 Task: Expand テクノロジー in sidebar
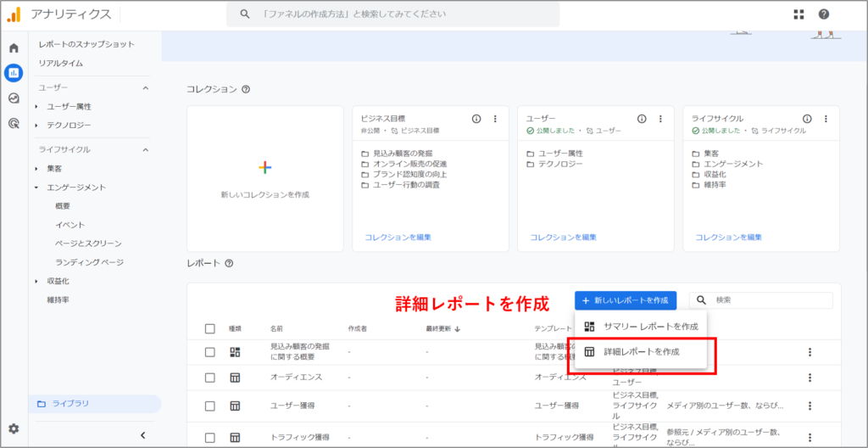coord(36,126)
